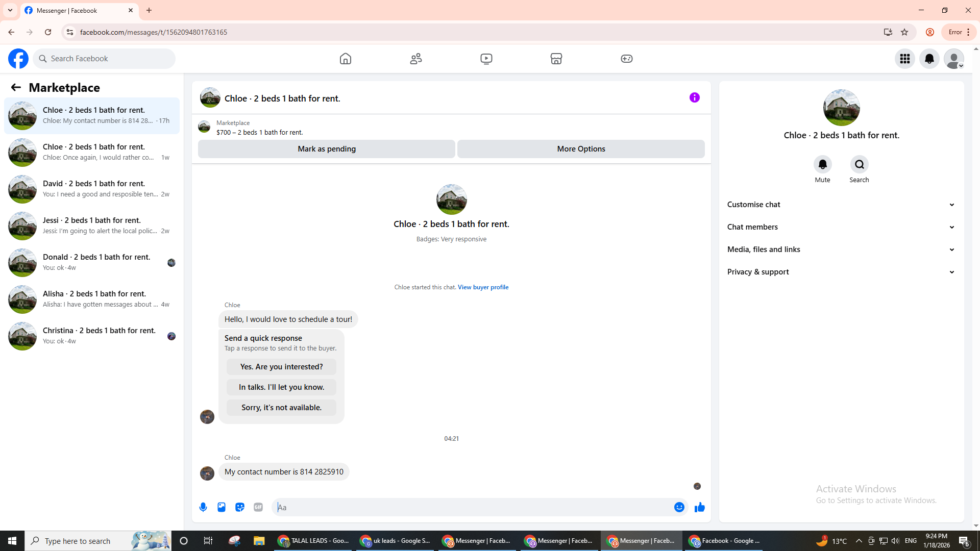Go to Facebook Home tab
Screen dimensions: 980x551
click(346, 59)
